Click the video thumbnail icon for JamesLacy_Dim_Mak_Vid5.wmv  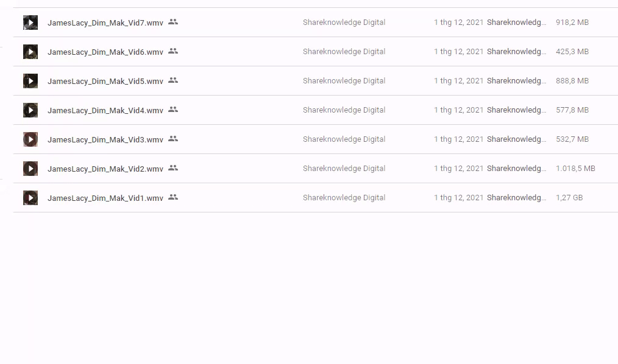(x=30, y=81)
